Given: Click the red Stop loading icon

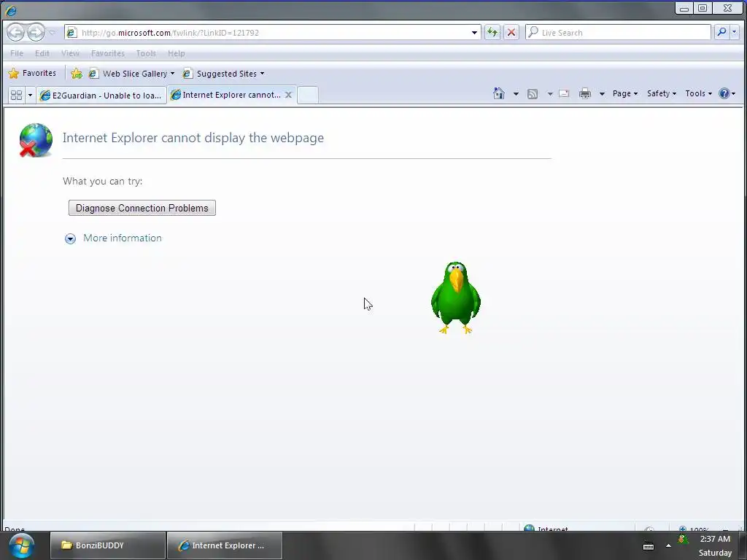Looking at the screenshot, I should (511, 32).
